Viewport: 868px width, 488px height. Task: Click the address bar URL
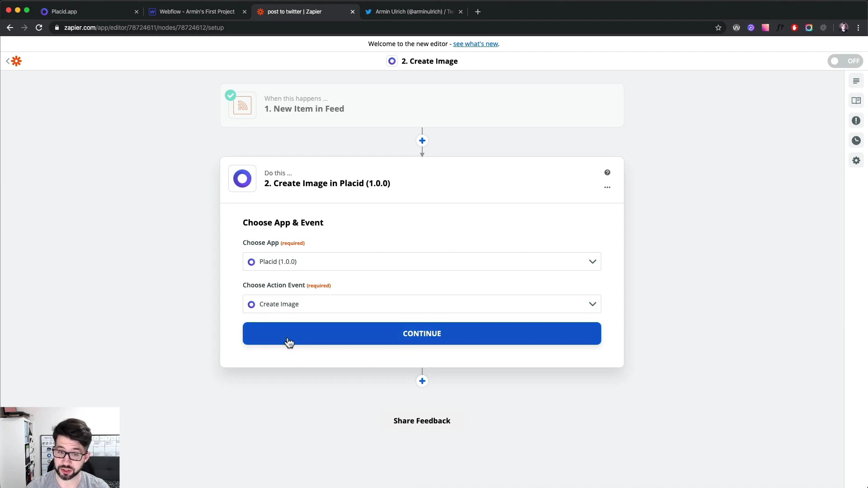[x=144, y=28]
